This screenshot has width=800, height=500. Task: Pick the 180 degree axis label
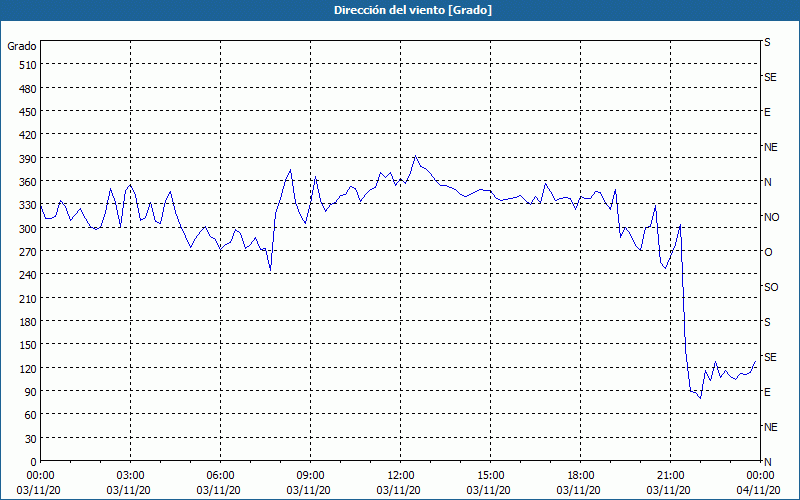[x=28, y=322]
